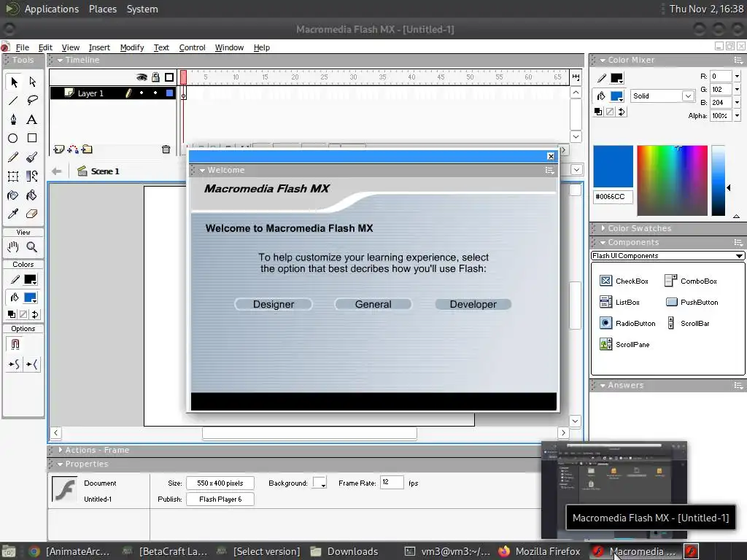This screenshot has width=747, height=560.
Task: Switch to Mozilla Firefox in taskbar
Action: 540,551
